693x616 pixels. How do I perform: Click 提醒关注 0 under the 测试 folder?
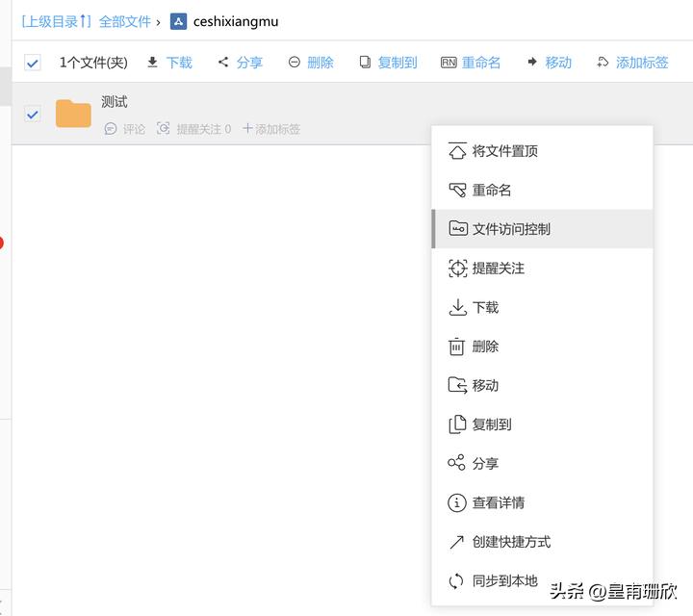[x=204, y=129]
